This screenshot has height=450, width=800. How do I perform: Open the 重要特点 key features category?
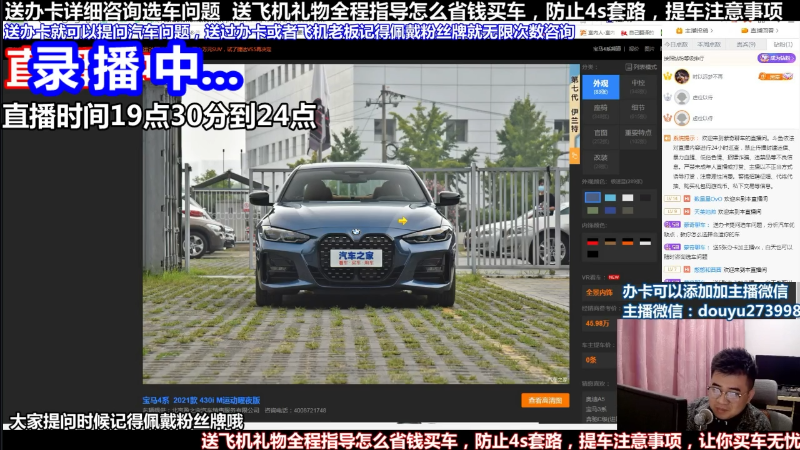pyautogui.click(x=638, y=136)
